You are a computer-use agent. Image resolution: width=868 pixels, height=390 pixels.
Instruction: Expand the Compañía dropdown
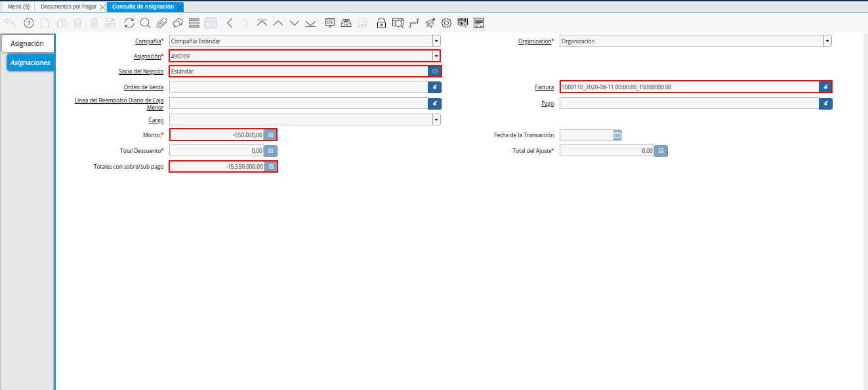pyautogui.click(x=436, y=41)
